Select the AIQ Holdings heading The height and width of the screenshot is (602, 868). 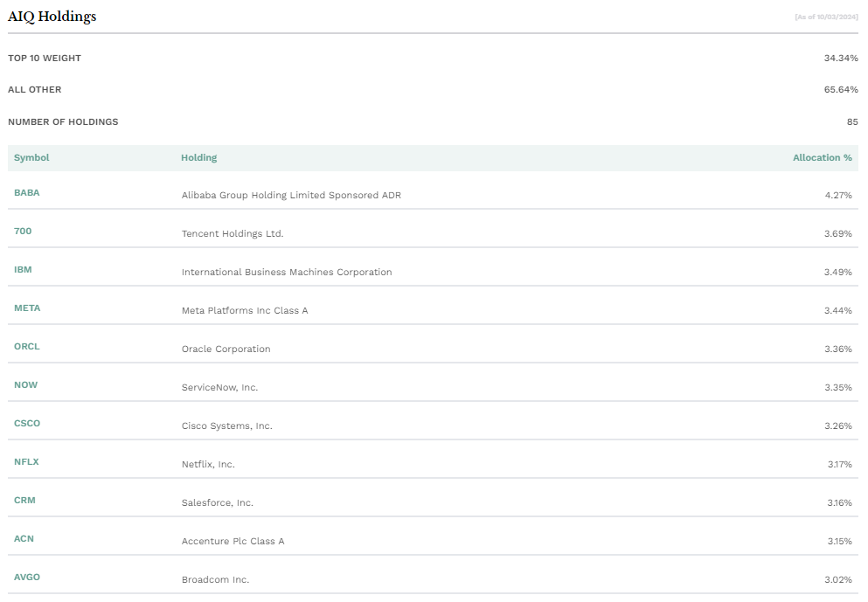52,17
